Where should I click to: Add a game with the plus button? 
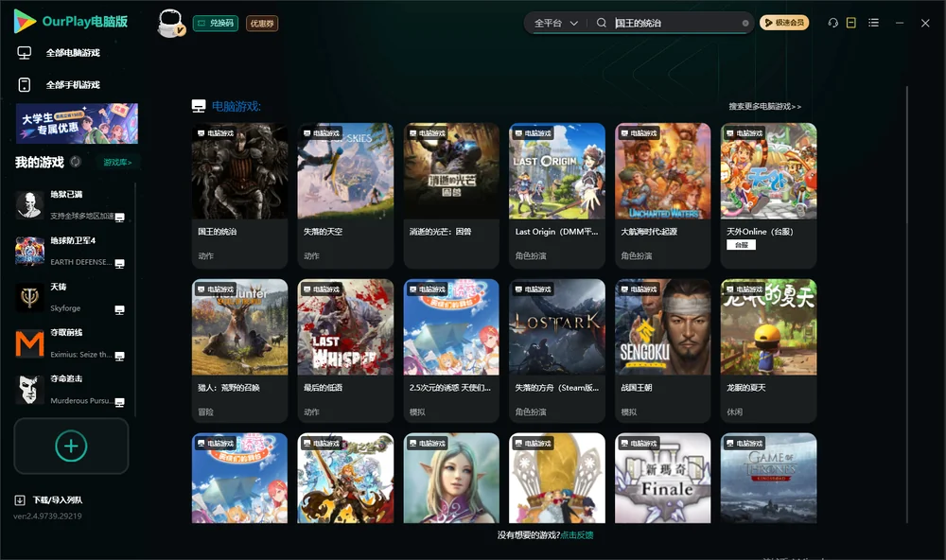tap(71, 446)
